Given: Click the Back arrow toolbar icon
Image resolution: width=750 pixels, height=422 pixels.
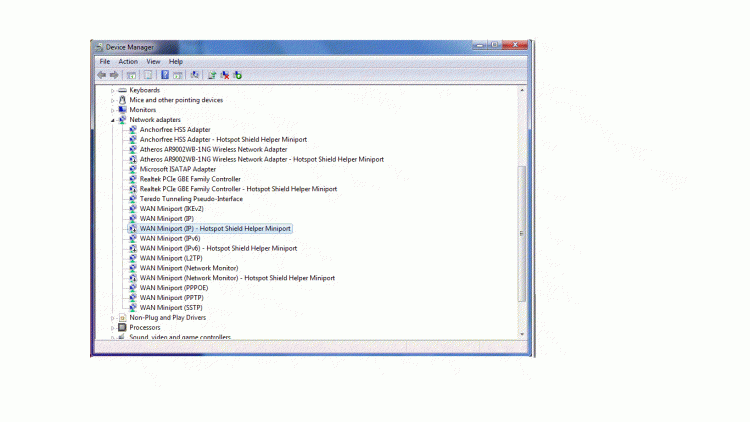Looking at the screenshot, I should coord(101,75).
